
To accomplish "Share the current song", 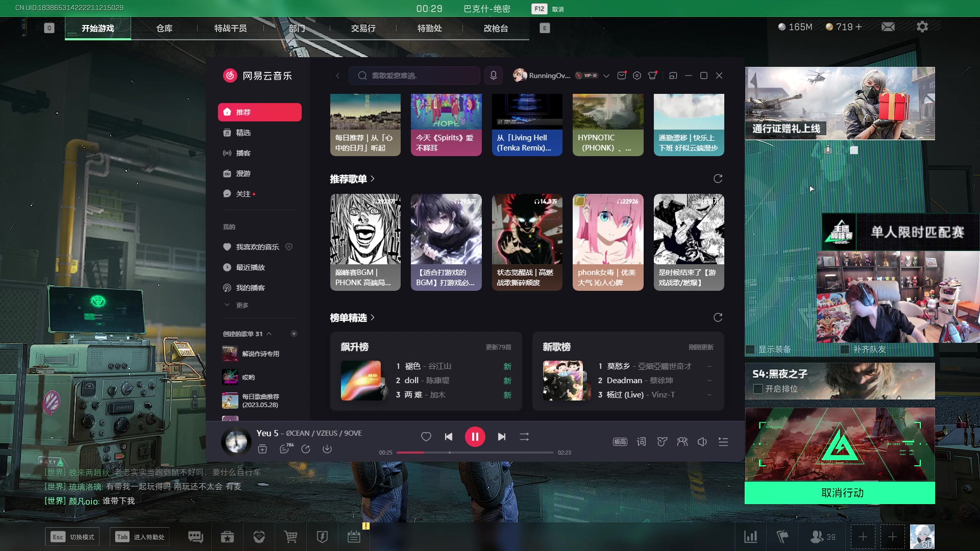I will pyautogui.click(x=306, y=449).
